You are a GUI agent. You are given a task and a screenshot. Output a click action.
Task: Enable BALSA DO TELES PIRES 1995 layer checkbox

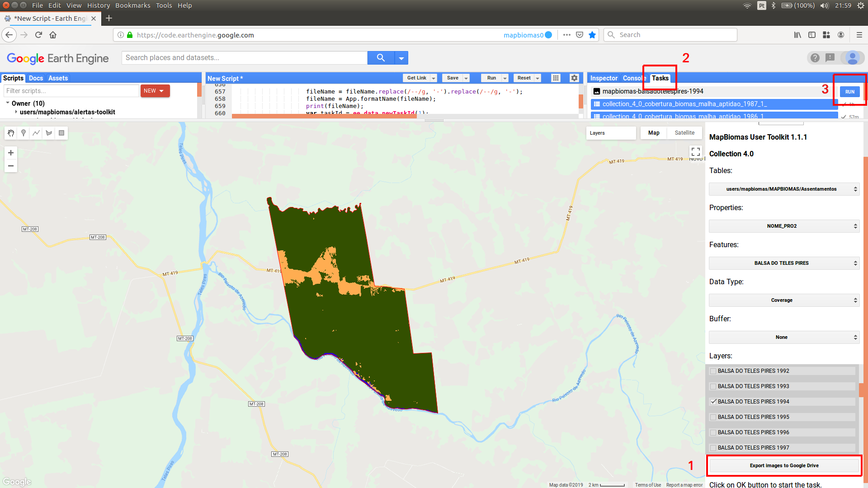click(x=713, y=417)
